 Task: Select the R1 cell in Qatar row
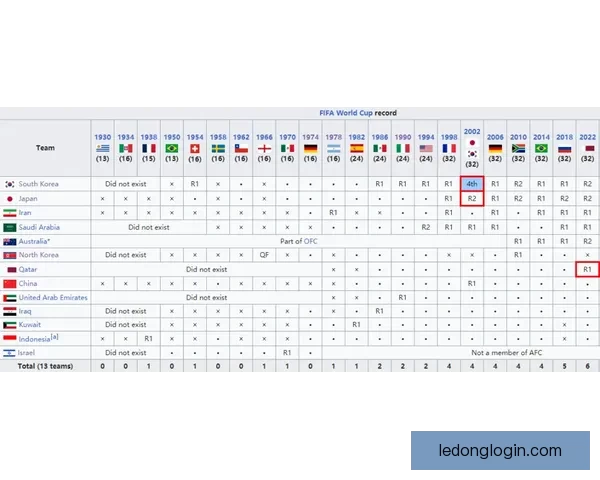click(587, 269)
